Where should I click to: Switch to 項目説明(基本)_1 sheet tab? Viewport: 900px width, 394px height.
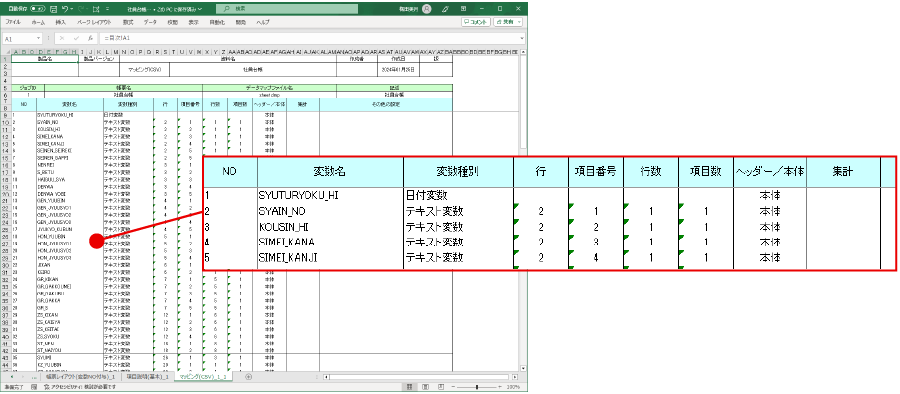click(x=148, y=377)
